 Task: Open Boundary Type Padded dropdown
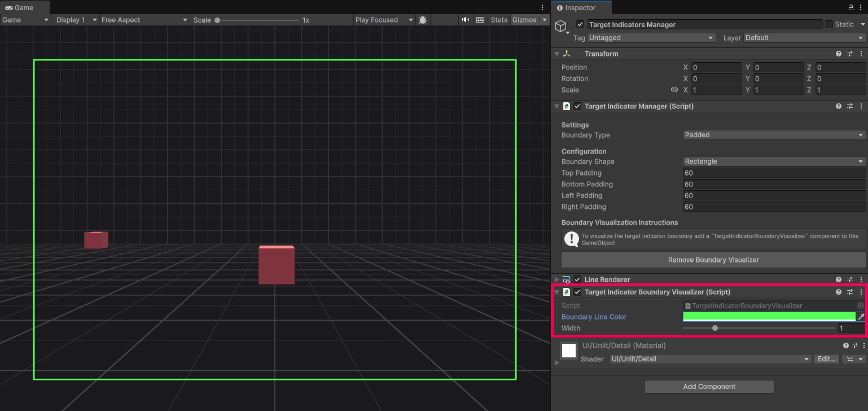click(774, 135)
